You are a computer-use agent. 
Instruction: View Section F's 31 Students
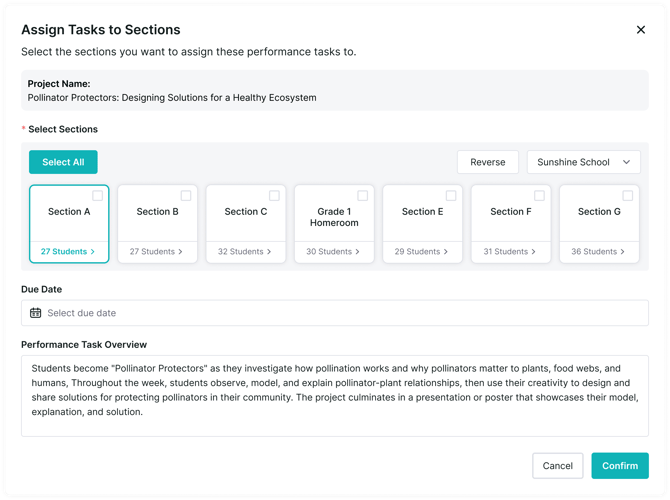click(x=510, y=252)
